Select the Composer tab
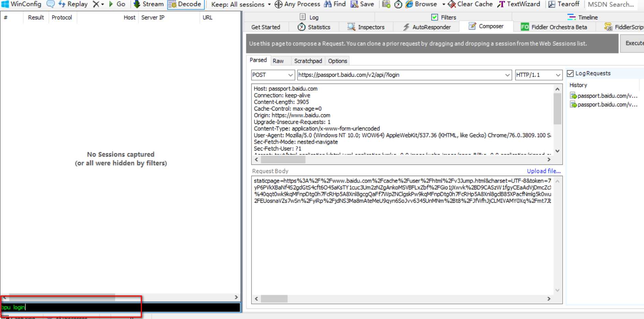 (486, 26)
